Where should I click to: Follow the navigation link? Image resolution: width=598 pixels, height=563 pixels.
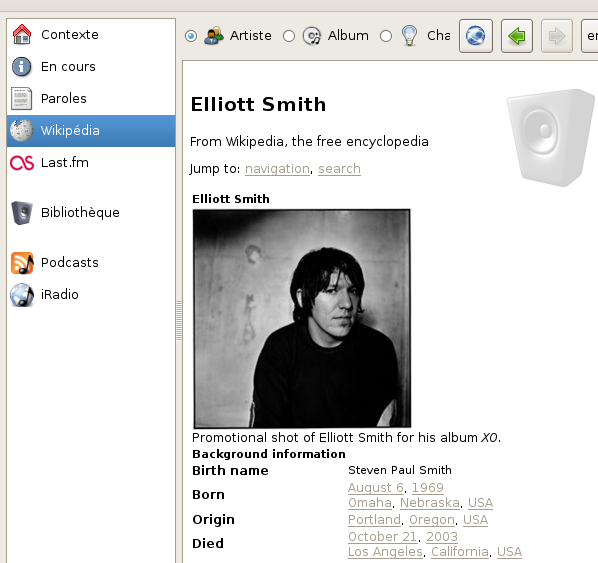click(277, 169)
